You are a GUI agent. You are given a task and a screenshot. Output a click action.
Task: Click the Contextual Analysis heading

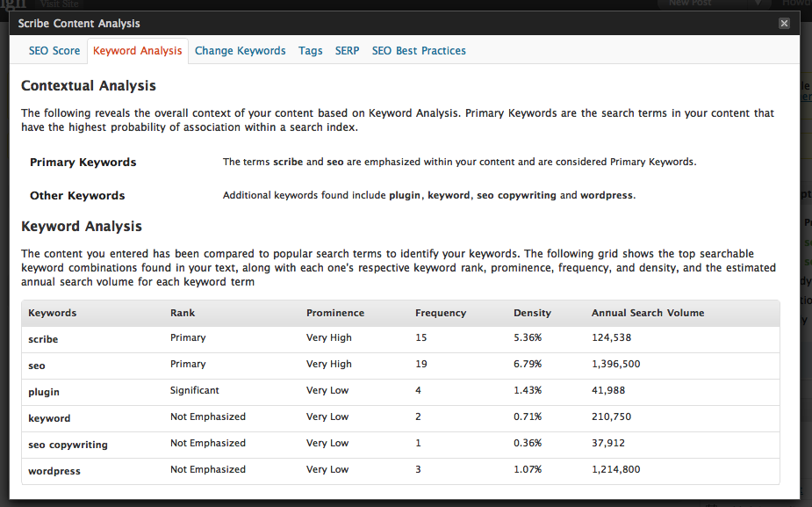[x=89, y=85]
